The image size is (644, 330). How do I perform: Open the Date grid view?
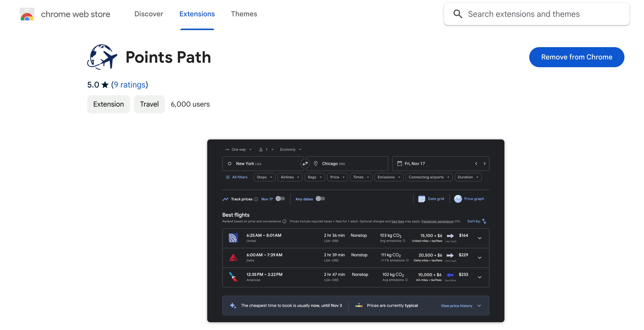tap(431, 199)
